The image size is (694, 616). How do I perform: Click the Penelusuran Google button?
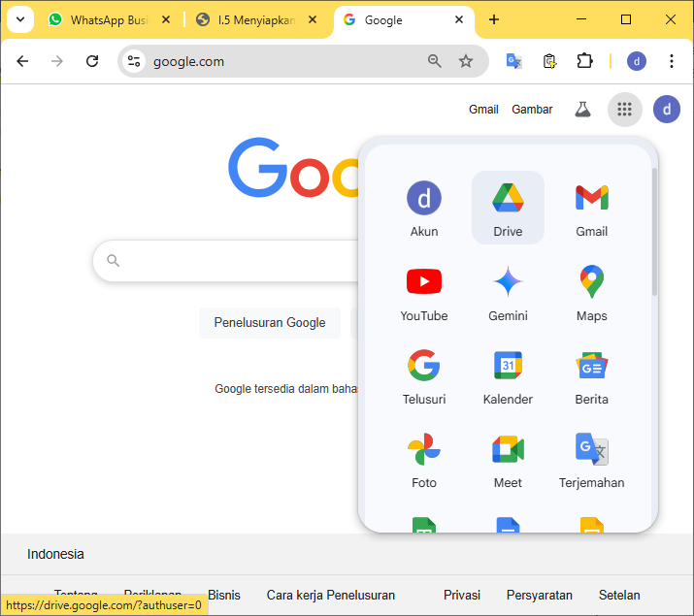click(x=270, y=322)
